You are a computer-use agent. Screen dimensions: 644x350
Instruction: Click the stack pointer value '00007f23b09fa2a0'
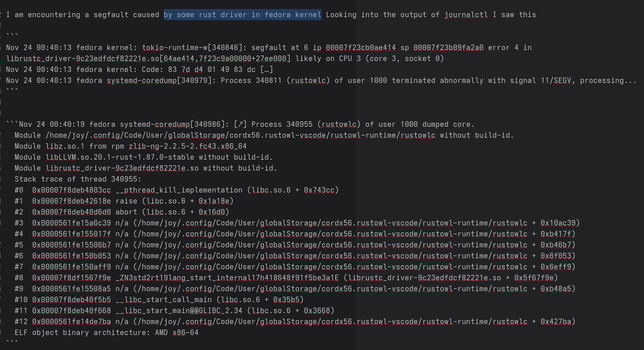pos(448,47)
